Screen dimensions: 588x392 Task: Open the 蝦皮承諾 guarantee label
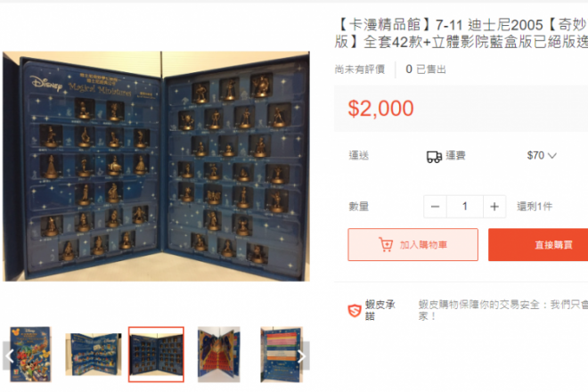[380, 311]
